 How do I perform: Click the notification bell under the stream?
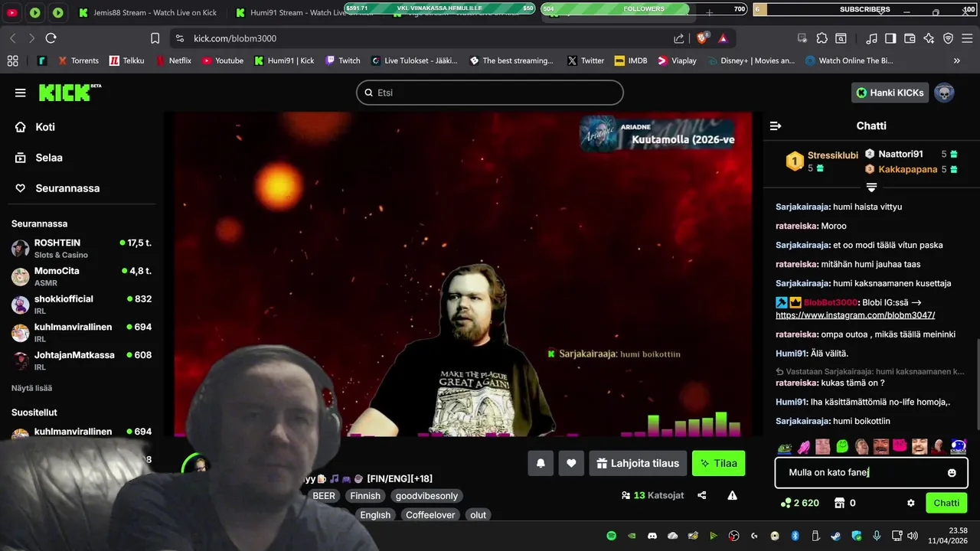541,463
